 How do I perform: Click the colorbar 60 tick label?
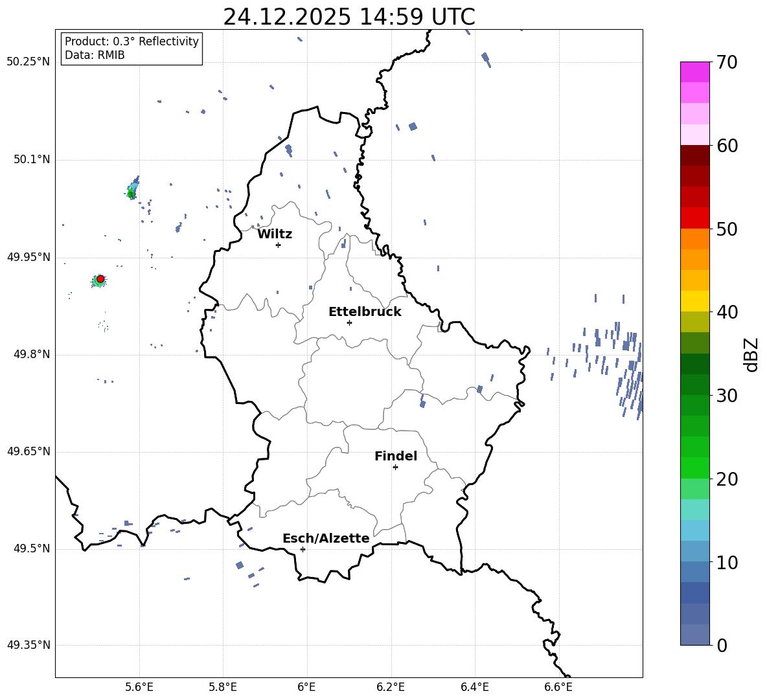727,146
